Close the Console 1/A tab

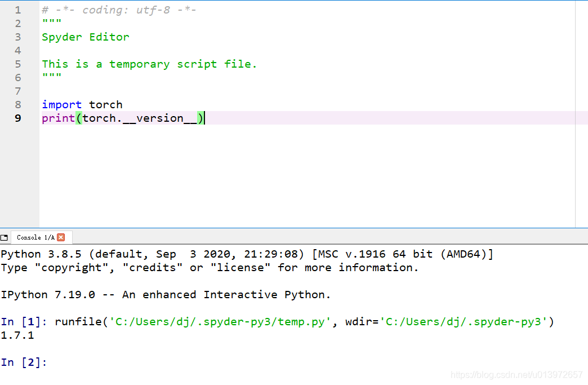pyautogui.click(x=61, y=237)
